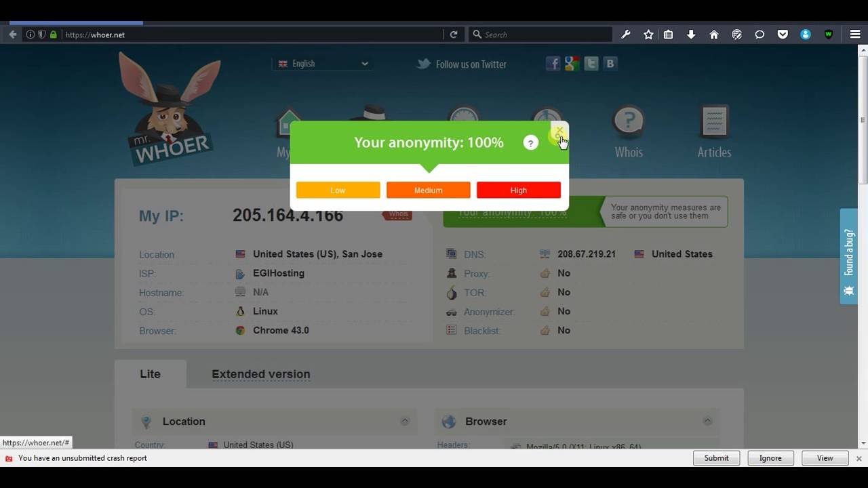View the crash report
This screenshot has width=868, height=488.
click(825, 458)
